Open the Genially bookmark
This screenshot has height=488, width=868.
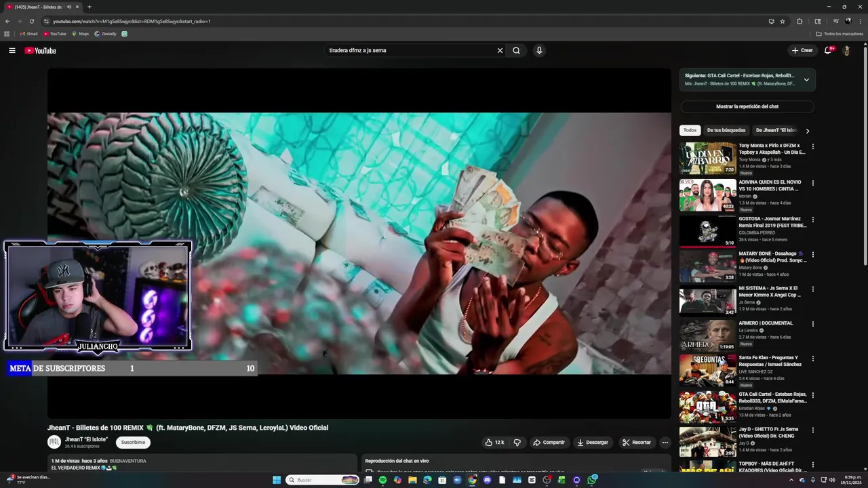point(106,34)
